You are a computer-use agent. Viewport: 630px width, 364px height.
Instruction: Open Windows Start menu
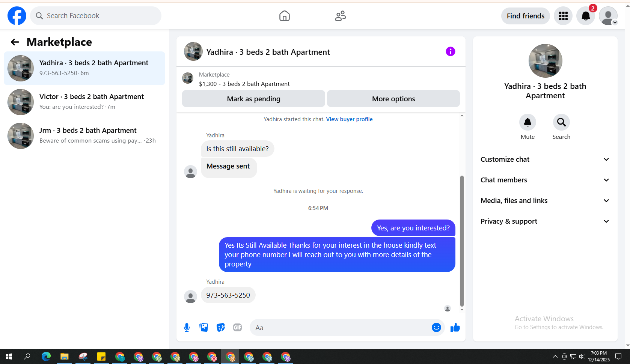click(x=9, y=356)
